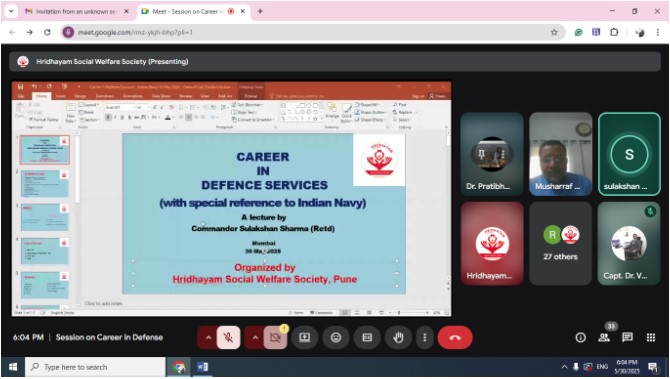Open the meeting details info icon
The width and height of the screenshot is (670, 379).
(x=580, y=338)
